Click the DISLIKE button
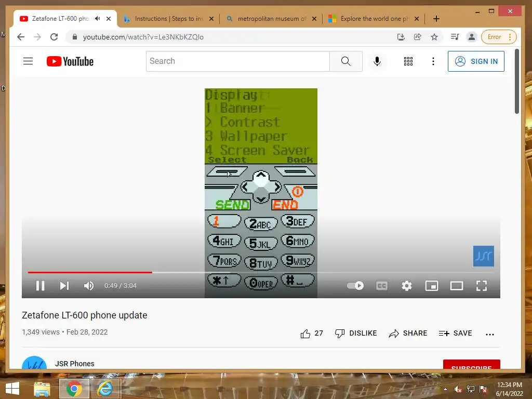This screenshot has height=399, width=532. (x=356, y=334)
